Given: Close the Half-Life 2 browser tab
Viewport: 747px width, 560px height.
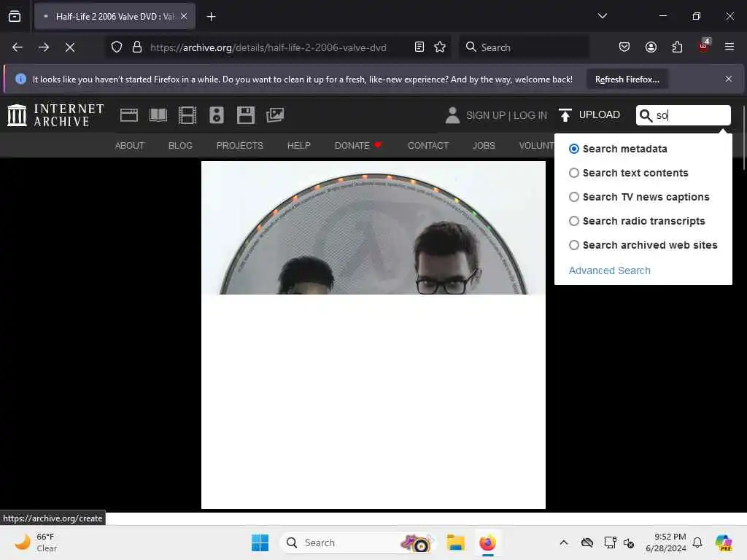Looking at the screenshot, I should [184, 17].
